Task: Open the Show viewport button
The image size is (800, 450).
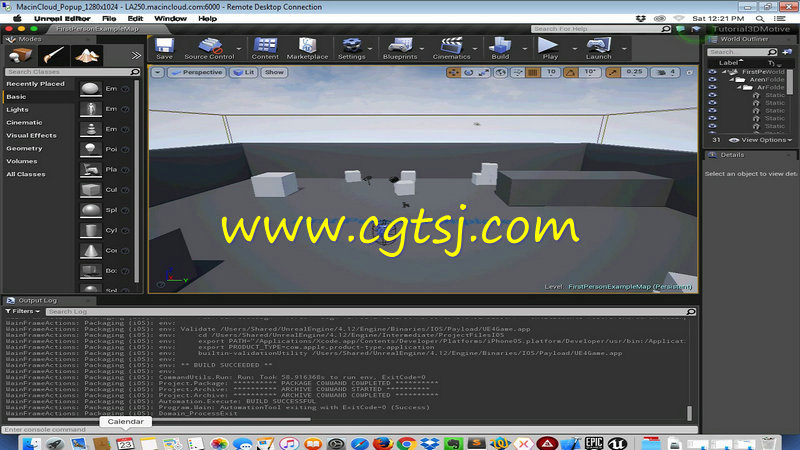Action: (274, 72)
